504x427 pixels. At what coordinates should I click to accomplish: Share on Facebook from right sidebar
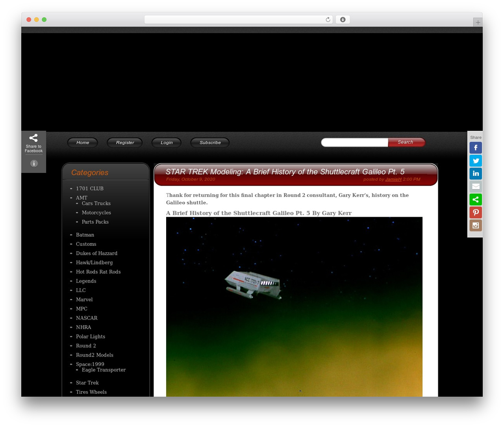(476, 148)
